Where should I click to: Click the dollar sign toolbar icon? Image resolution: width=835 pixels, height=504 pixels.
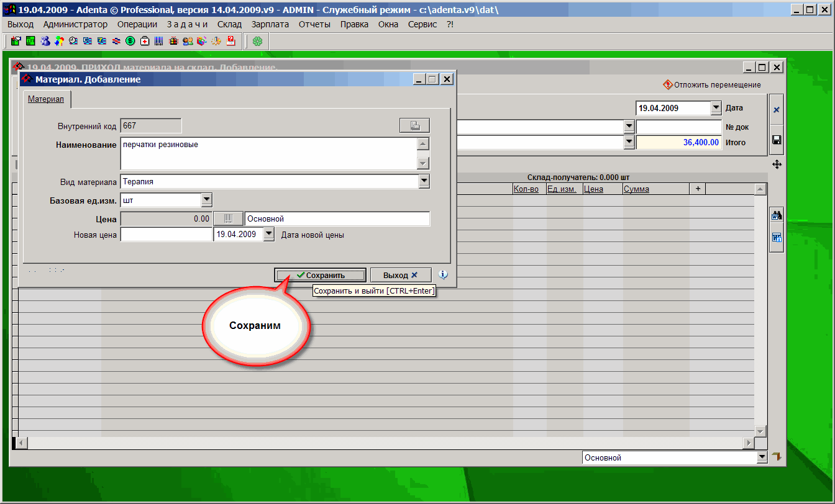click(130, 42)
